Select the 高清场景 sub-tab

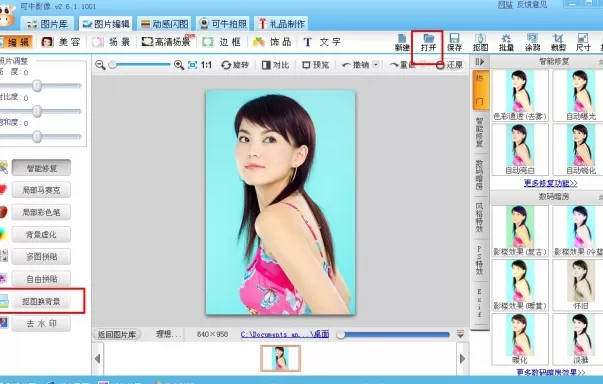pyautogui.click(x=167, y=42)
